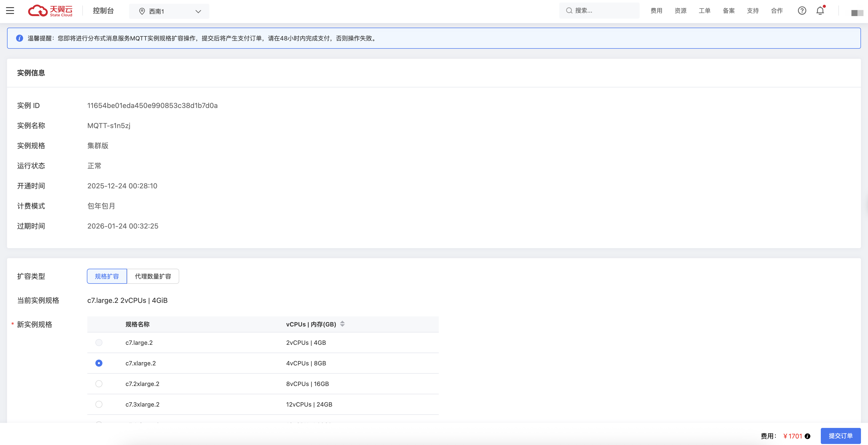Expand the 西南1 region dropdown

click(169, 12)
